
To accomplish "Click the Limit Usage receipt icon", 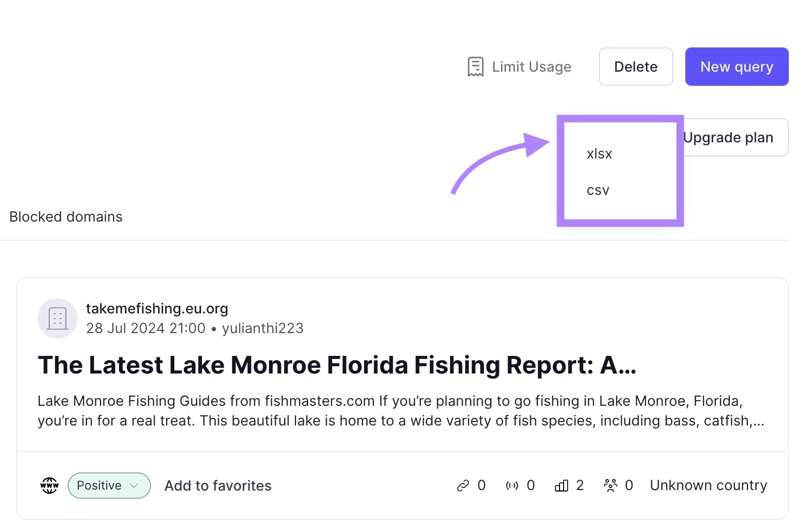I will click(x=475, y=67).
